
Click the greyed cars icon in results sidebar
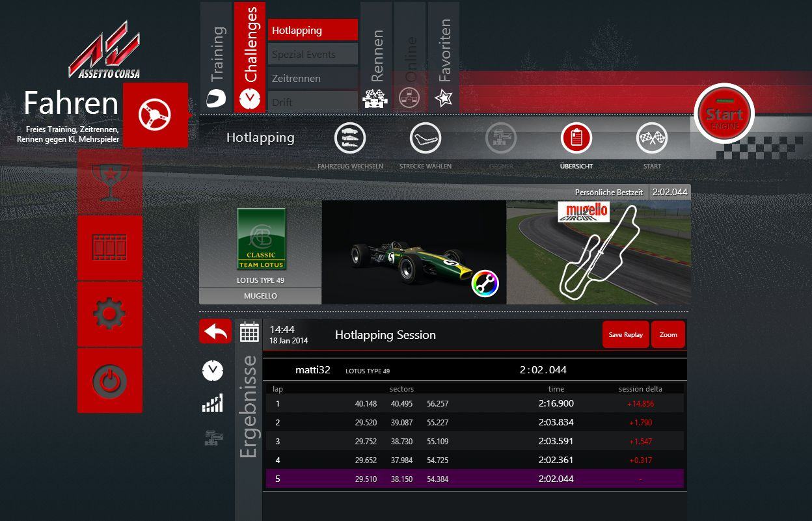213,437
